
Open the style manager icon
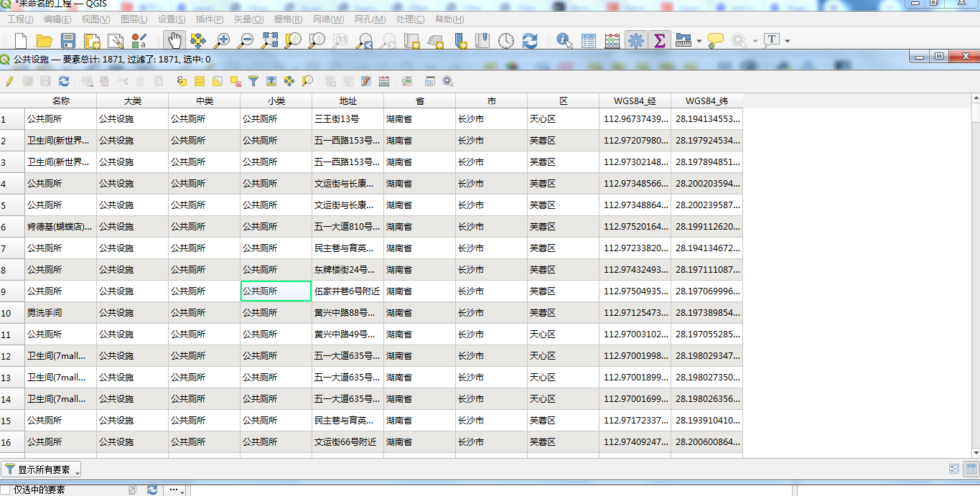coord(139,41)
